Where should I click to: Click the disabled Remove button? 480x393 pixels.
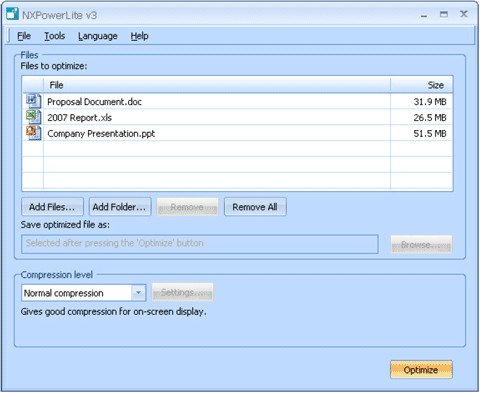click(188, 207)
